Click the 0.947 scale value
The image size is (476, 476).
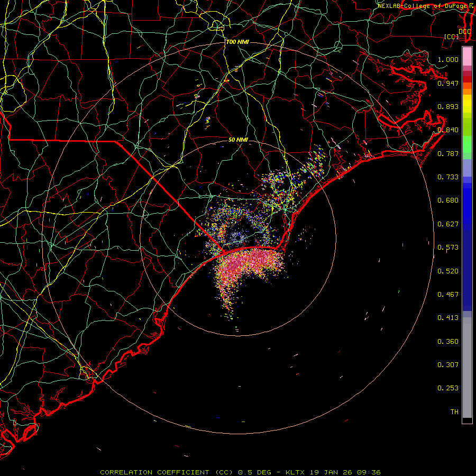coord(448,83)
